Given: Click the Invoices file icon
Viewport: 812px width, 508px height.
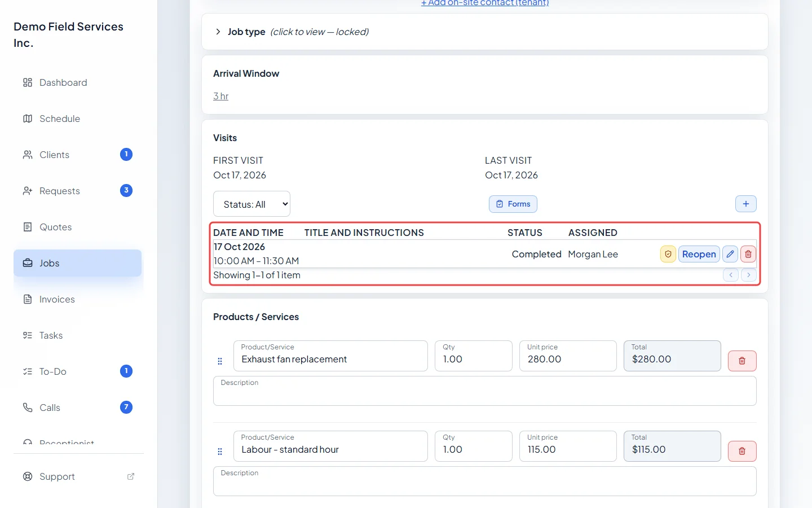Looking at the screenshot, I should [x=28, y=299].
